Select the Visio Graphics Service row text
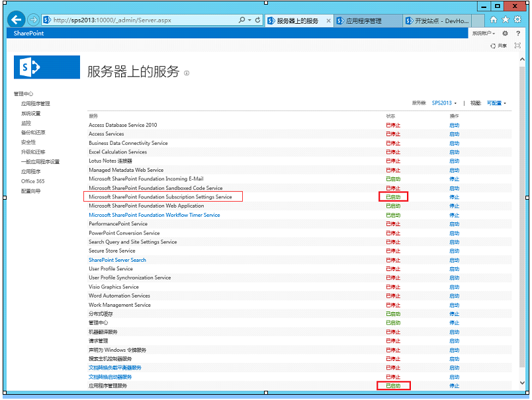This screenshot has height=400, width=532. click(114, 287)
